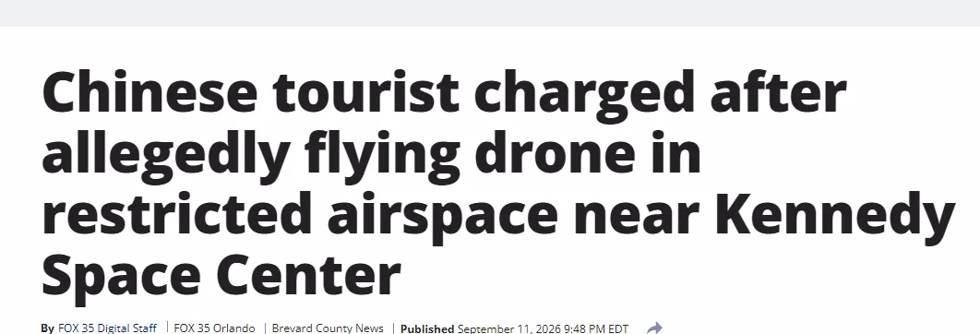Screen dimensions: 980x334
Task: Click the article headline's first line
Action: pos(444,92)
